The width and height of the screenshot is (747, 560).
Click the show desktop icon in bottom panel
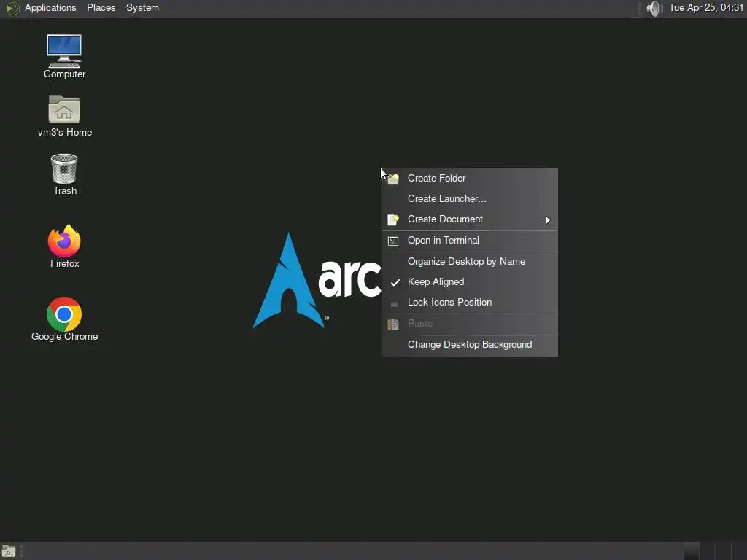(x=9, y=551)
